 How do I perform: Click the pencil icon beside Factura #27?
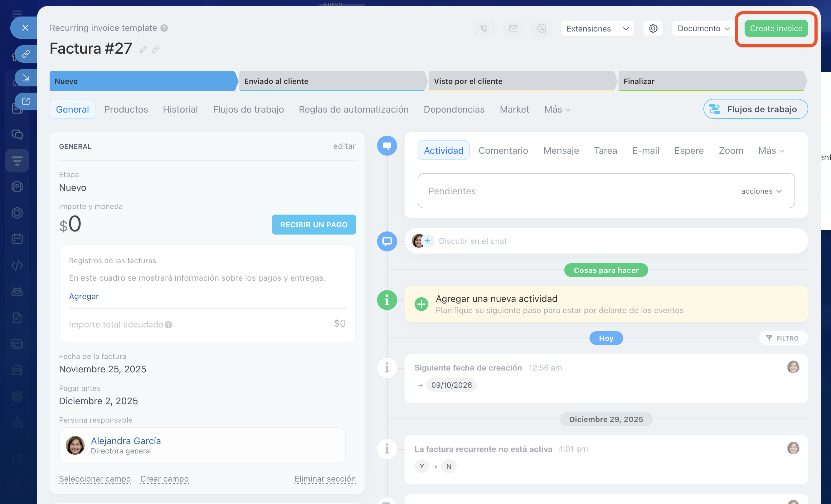pyautogui.click(x=143, y=50)
